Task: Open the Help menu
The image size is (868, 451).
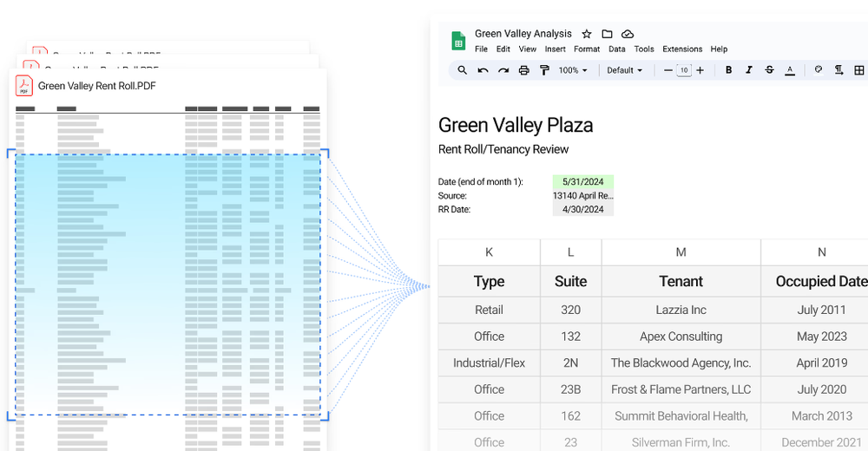Action: (719, 49)
